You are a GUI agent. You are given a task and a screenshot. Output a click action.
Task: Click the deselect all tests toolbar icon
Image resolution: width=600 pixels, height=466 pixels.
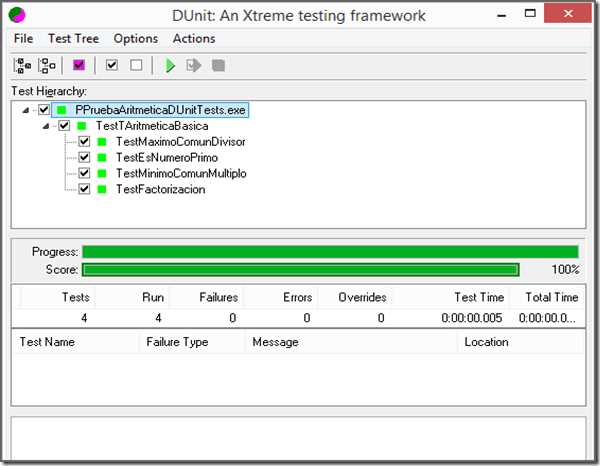point(47,65)
